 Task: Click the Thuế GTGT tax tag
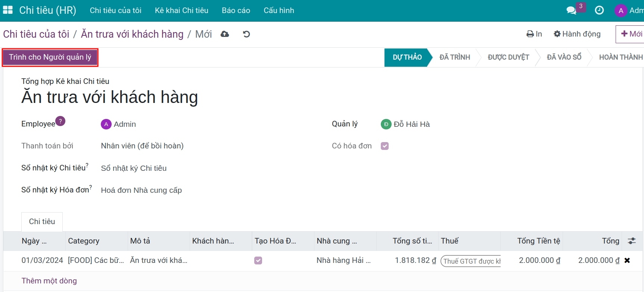click(471, 261)
